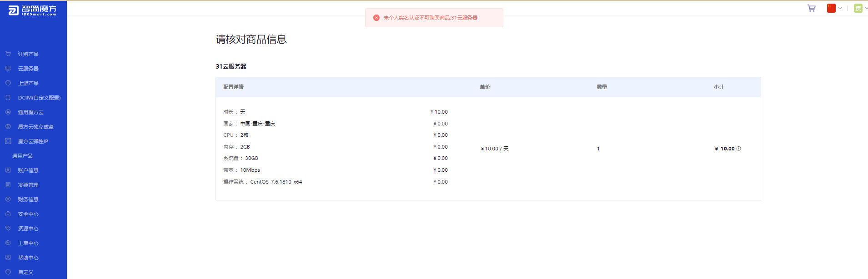Open 帮助中心 in the sidebar
Image resolution: width=868 pixels, height=279 pixels.
[x=28, y=258]
